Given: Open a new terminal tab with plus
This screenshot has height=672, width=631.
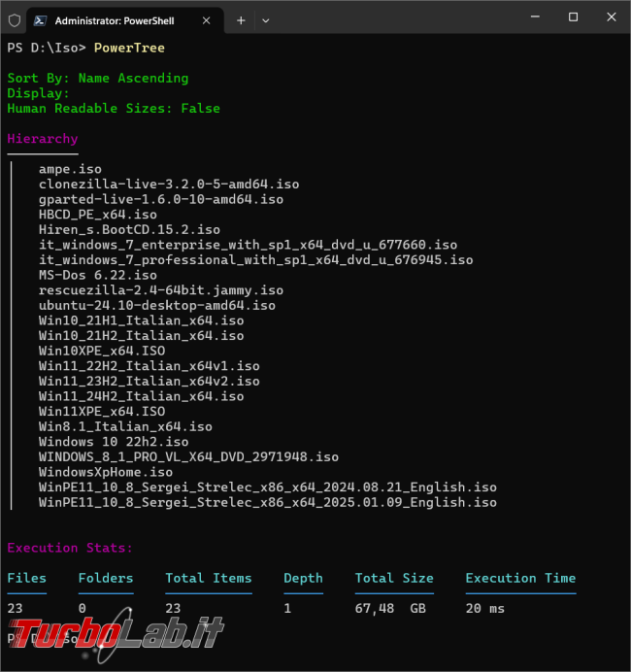Looking at the screenshot, I should click(x=241, y=20).
